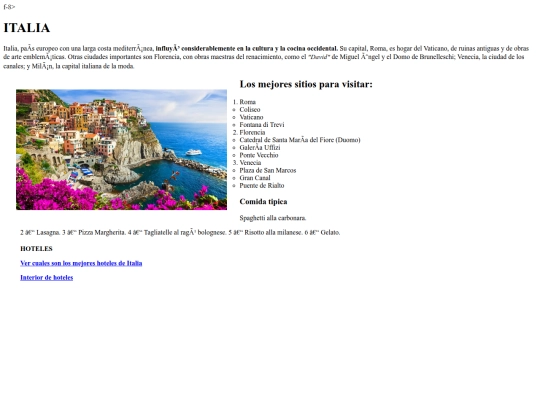This screenshot has width=540, height=405.
Task: Click the Gran Canal list item
Action: (255, 178)
